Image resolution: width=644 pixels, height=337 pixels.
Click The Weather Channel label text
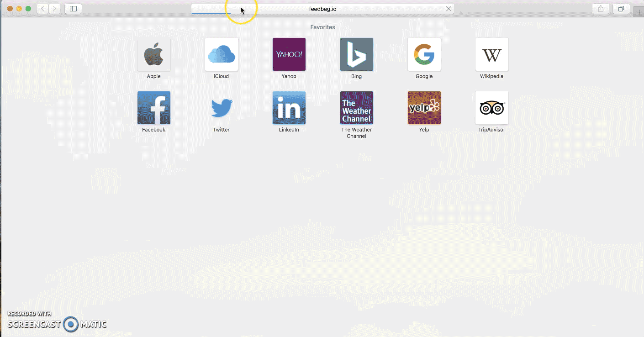[x=357, y=133]
